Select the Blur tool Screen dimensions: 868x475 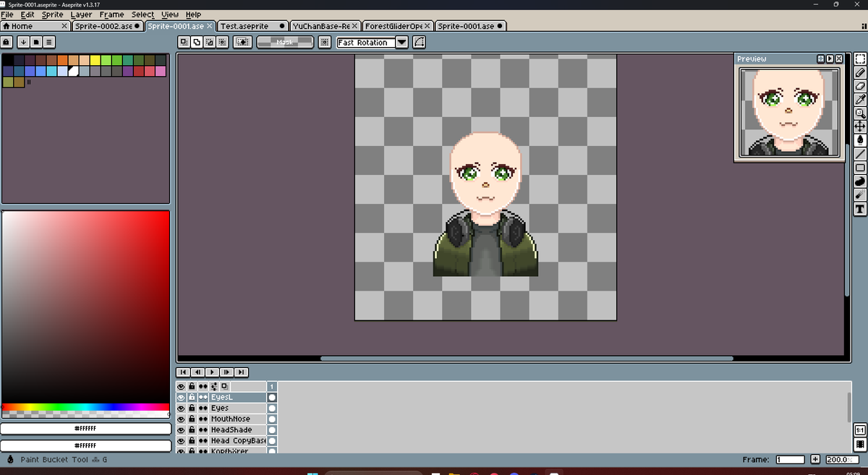coord(860,194)
